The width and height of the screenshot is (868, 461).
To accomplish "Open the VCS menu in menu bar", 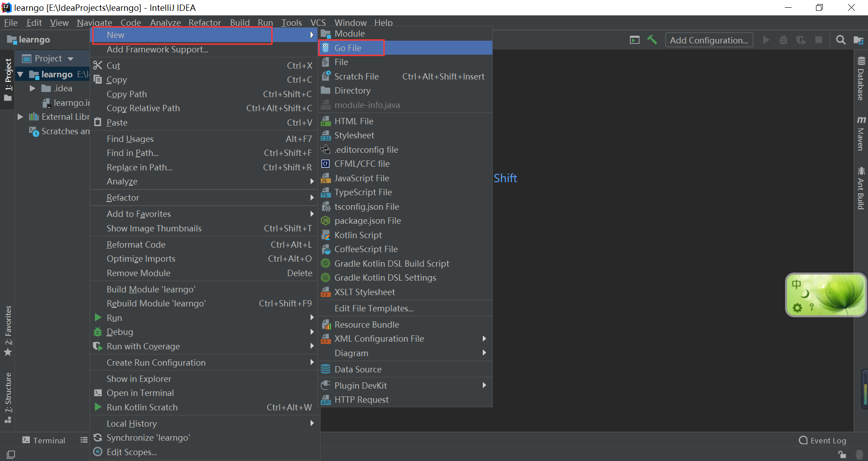I will tap(318, 23).
